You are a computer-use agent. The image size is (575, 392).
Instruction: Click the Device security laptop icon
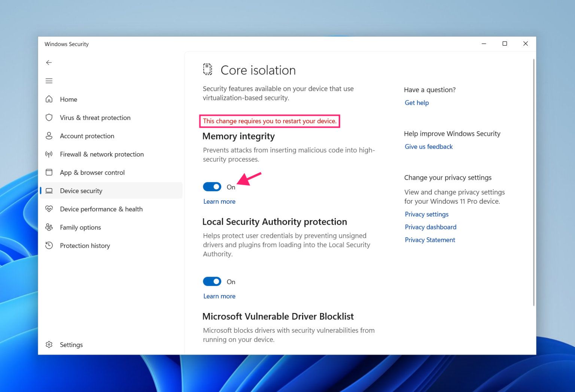click(49, 191)
